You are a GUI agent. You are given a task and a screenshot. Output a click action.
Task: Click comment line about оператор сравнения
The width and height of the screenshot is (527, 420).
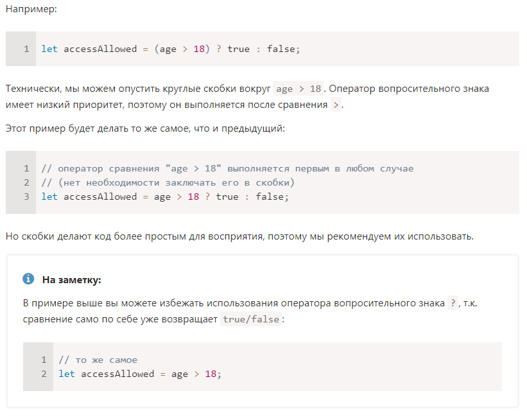point(227,168)
